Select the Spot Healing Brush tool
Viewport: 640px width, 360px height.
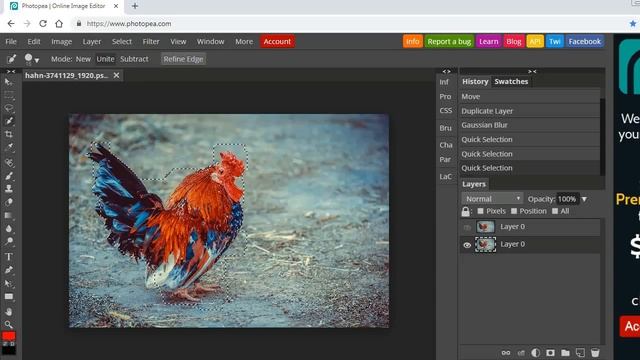tap(9, 162)
